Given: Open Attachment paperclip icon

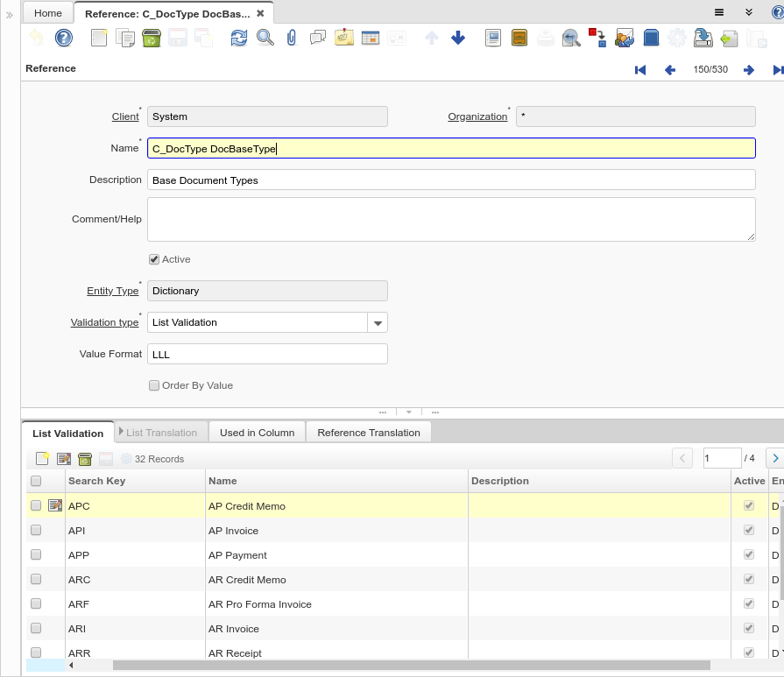Looking at the screenshot, I should [292, 38].
